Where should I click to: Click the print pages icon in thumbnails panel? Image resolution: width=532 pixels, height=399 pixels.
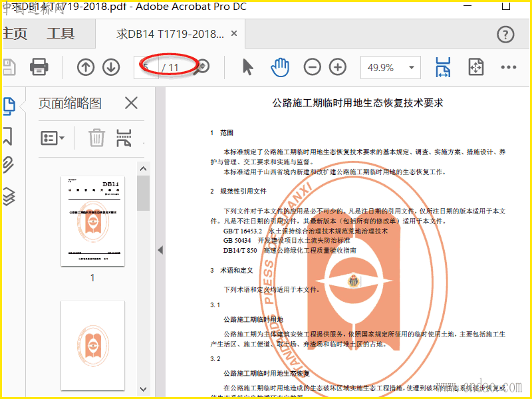pos(124,138)
